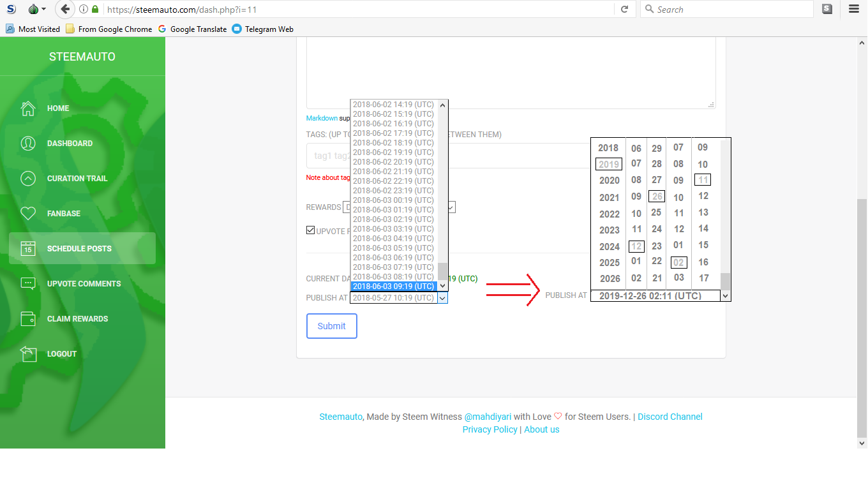Viewport: 868px width, 490px height.
Task: Open the Telegram Web bookmark
Action: pos(263,29)
